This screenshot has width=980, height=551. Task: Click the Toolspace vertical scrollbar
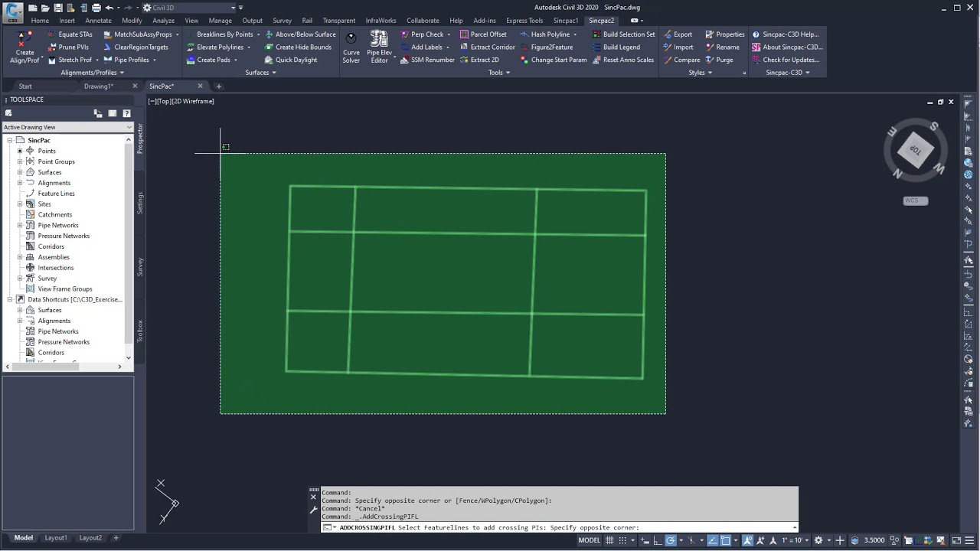[x=129, y=249]
